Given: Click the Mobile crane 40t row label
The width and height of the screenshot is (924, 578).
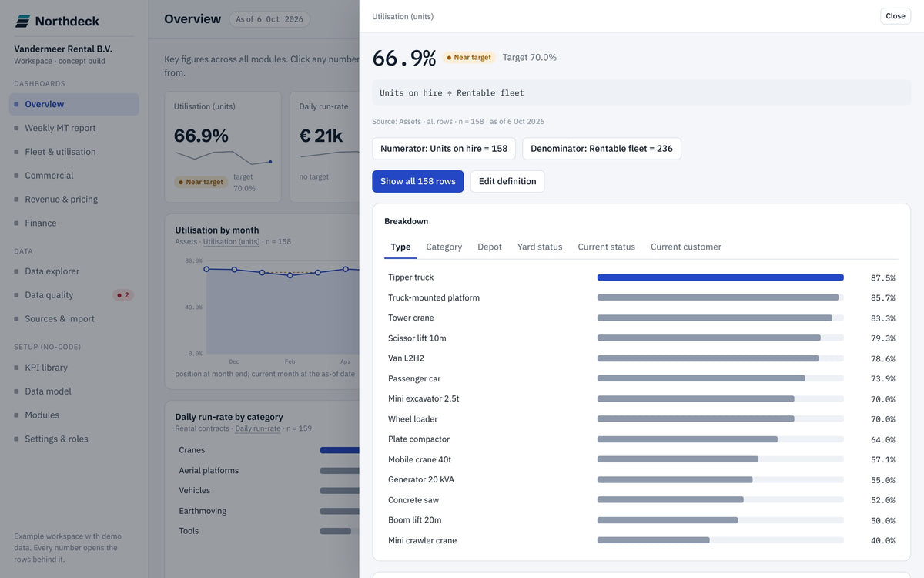Looking at the screenshot, I should [x=420, y=460].
